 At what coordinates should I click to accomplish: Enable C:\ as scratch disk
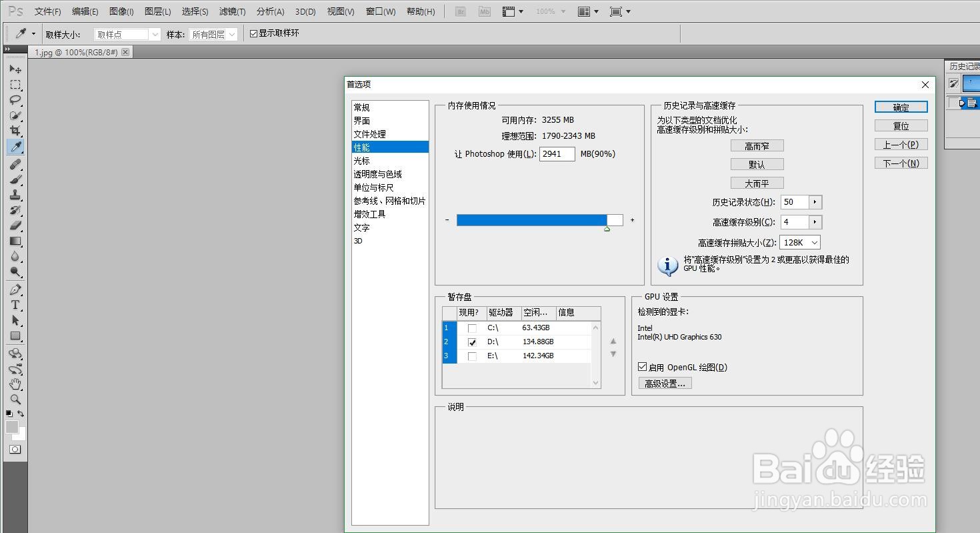tap(472, 328)
